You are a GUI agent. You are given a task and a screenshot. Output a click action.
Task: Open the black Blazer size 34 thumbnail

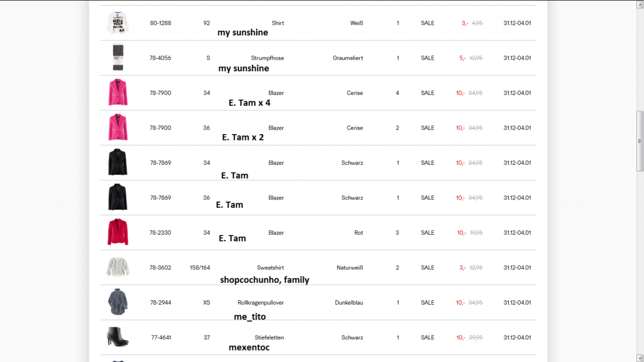[118, 162]
